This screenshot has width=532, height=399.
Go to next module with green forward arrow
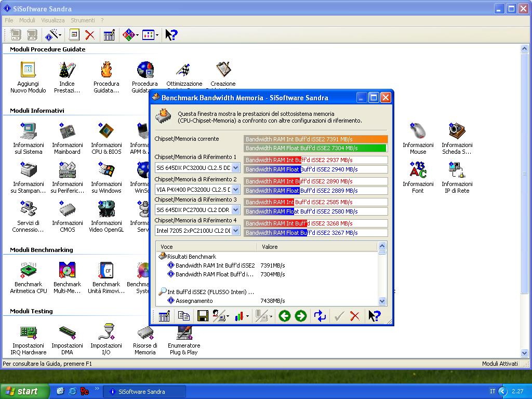click(301, 316)
